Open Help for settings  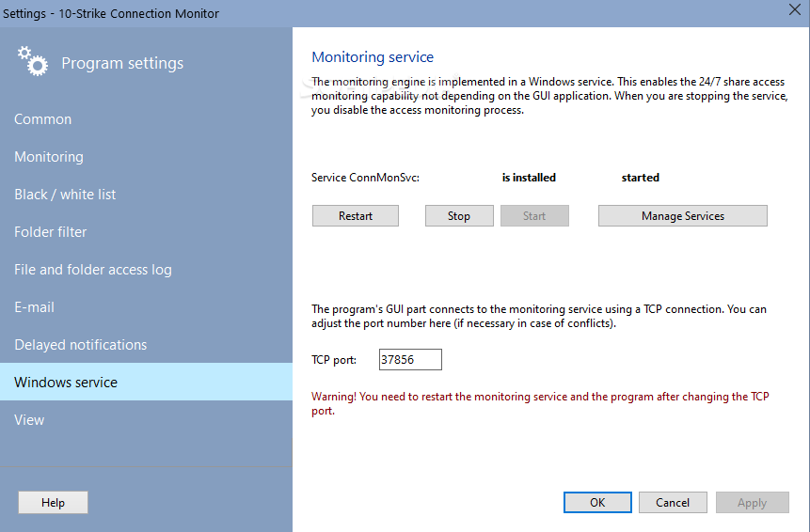click(54, 503)
